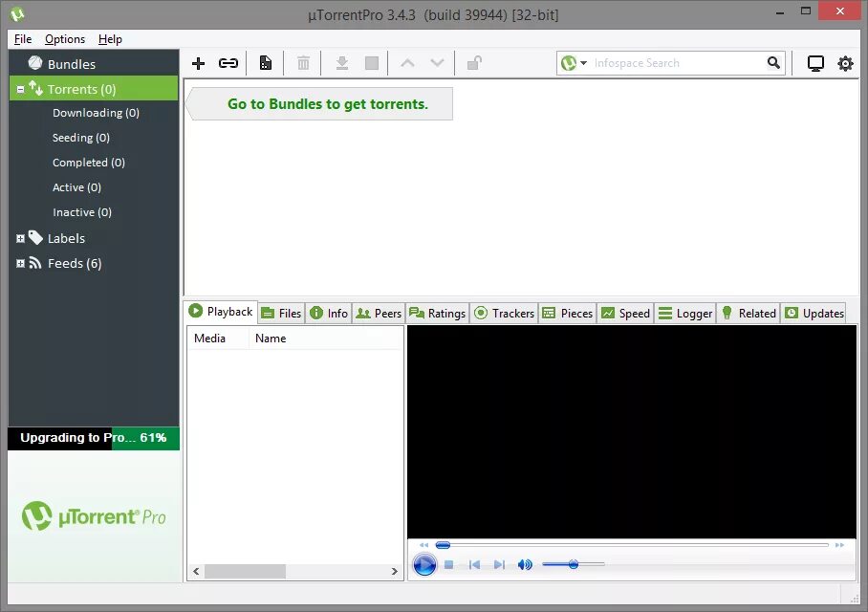
Task: Switch to the Peers tab
Action: [379, 314]
